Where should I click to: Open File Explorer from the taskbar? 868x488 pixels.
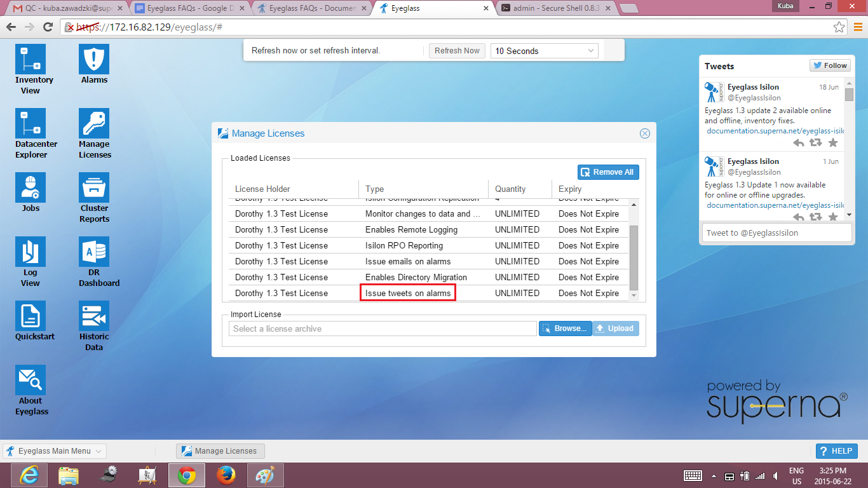coord(69,475)
